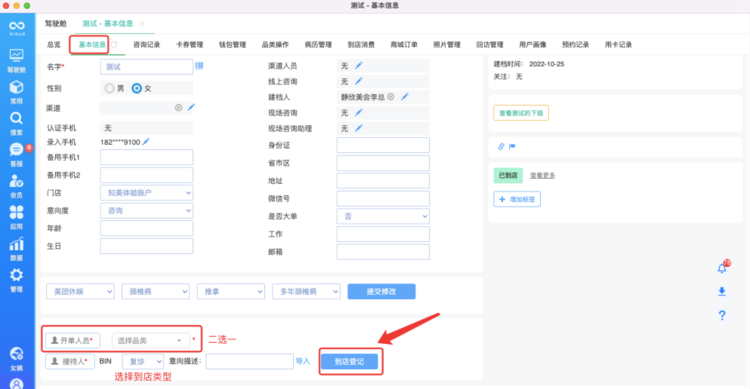750x389 pixels.
Task: Open help with the question mark icon
Action: point(722,315)
